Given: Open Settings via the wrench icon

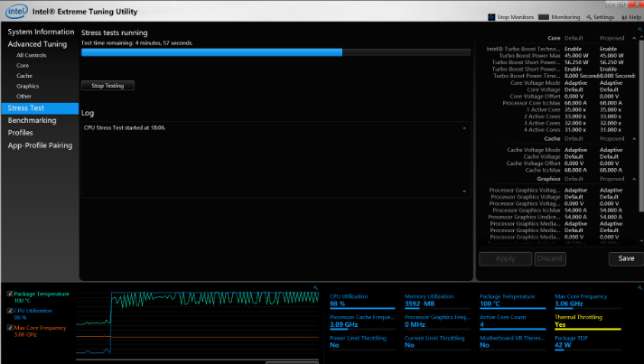Looking at the screenshot, I should pyautogui.click(x=589, y=17).
